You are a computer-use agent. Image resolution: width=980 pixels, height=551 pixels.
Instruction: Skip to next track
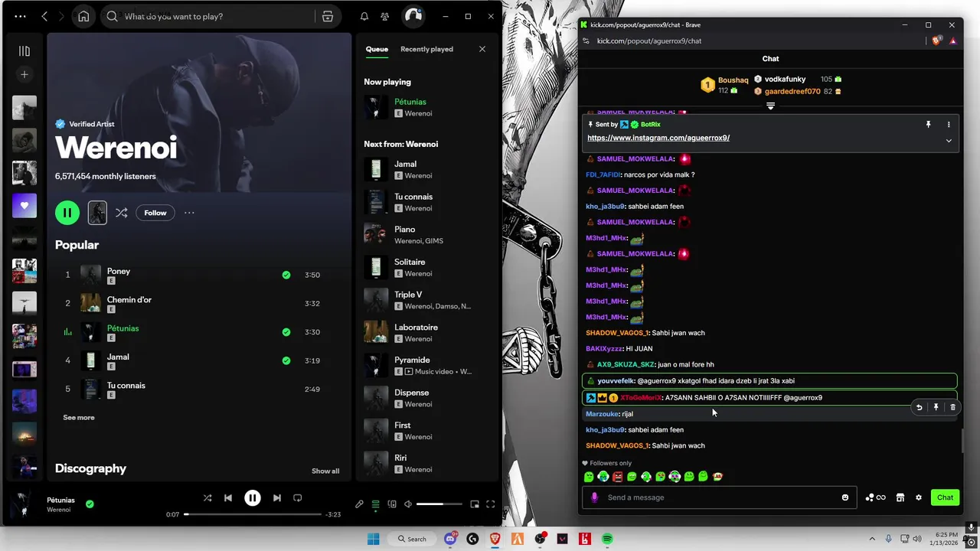(x=277, y=497)
